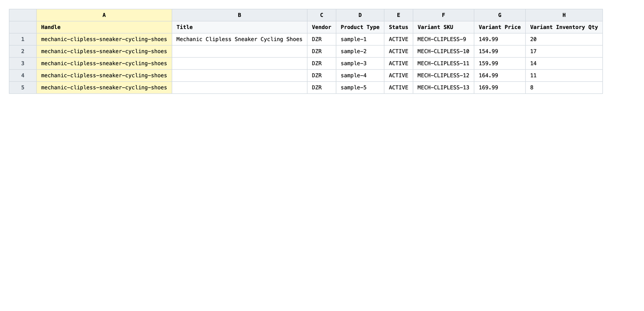Select the SKU cell "MECH-CLIPLESS-9"
The image size is (644, 311).
(444, 39)
